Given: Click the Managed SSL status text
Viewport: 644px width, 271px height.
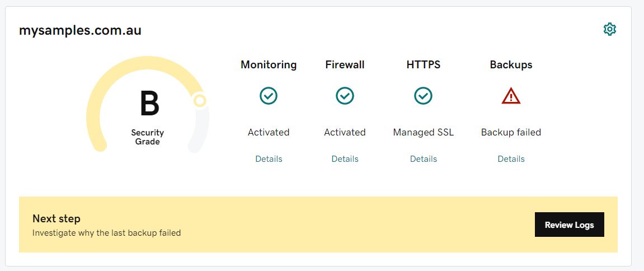Looking at the screenshot, I should pos(423,133).
